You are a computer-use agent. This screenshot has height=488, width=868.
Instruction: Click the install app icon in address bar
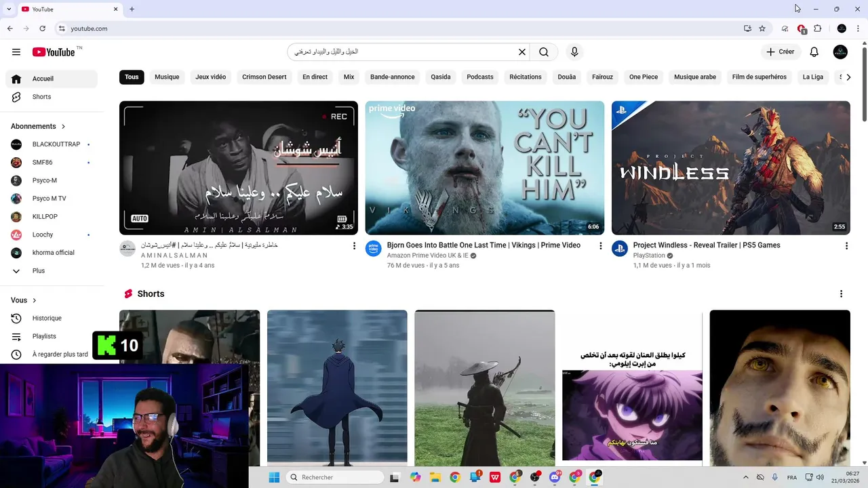[x=747, y=28]
